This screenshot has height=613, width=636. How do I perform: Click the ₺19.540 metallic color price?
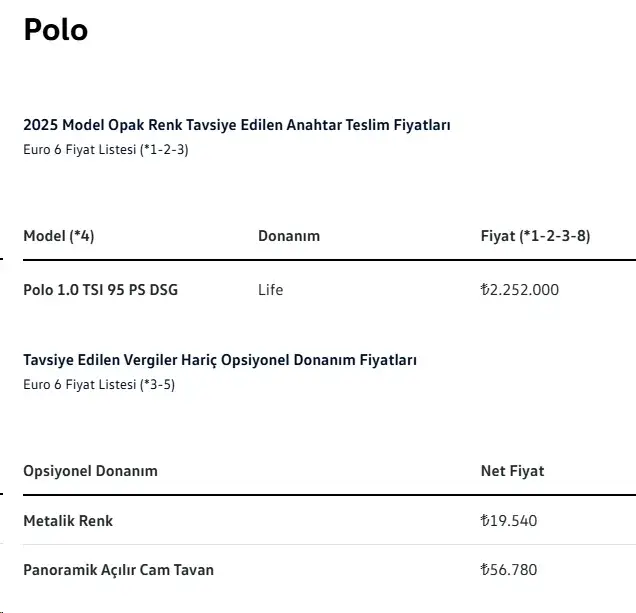(509, 521)
